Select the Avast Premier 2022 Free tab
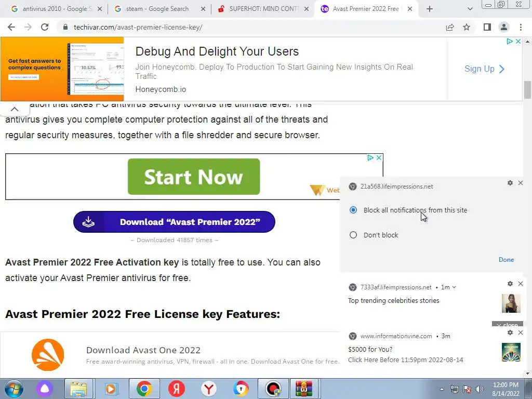Screen dimensions: 532x399 pos(366,9)
